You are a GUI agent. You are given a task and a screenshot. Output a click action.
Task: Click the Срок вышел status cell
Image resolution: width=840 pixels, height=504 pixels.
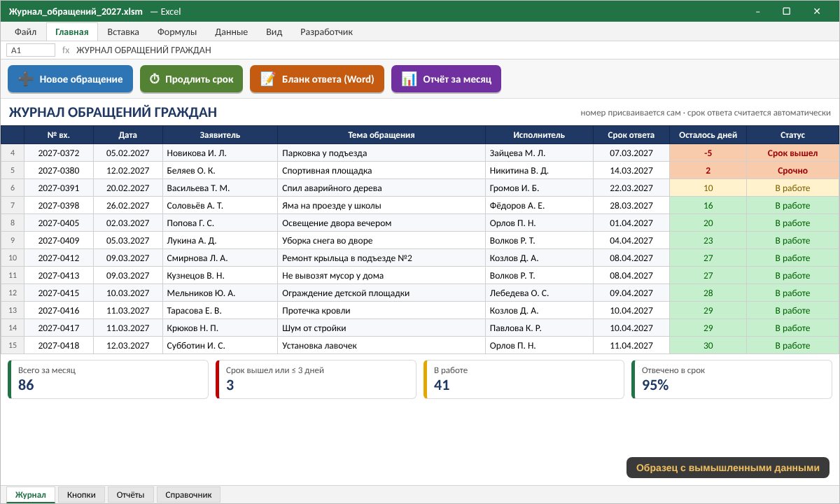click(x=792, y=153)
